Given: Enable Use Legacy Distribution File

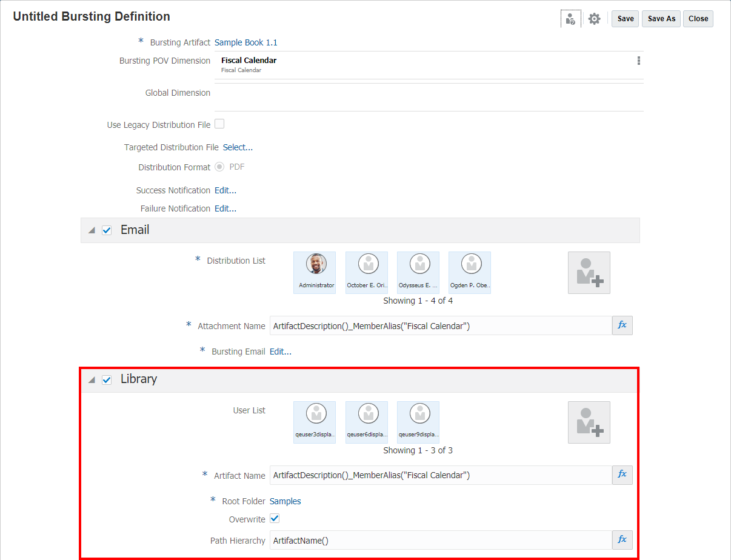Looking at the screenshot, I should [x=219, y=123].
